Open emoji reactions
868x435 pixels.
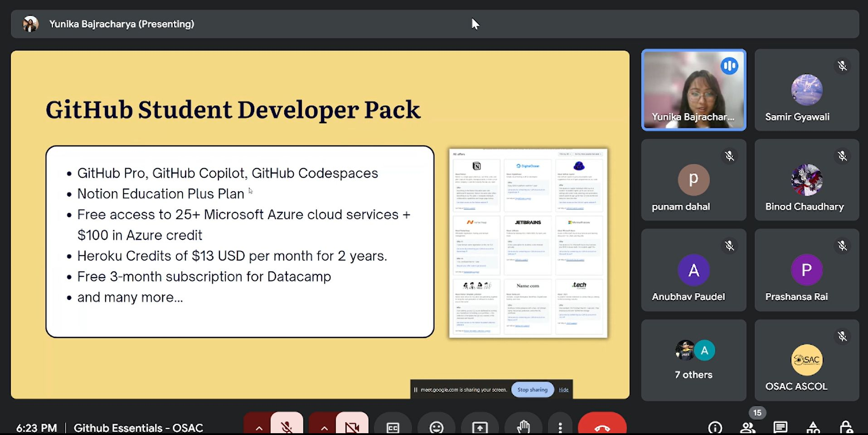coord(436,427)
